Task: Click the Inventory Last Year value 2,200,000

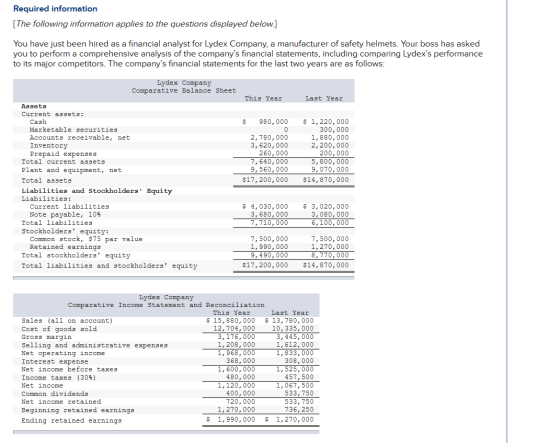Action: pyautogui.click(x=330, y=145)
